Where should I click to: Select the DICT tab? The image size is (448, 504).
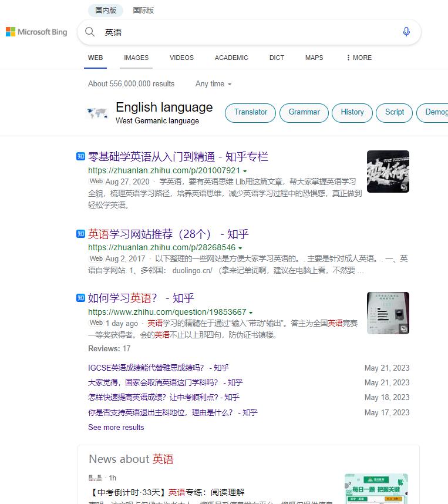tap(277, 58)
